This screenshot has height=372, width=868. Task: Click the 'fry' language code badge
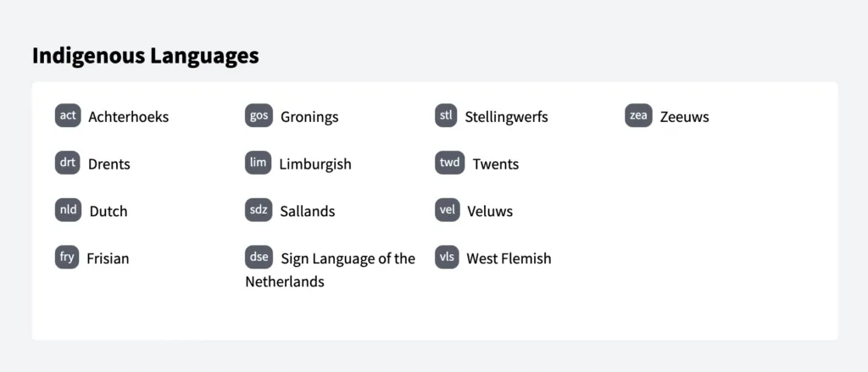pyautogui.click(x=67, y=258)
